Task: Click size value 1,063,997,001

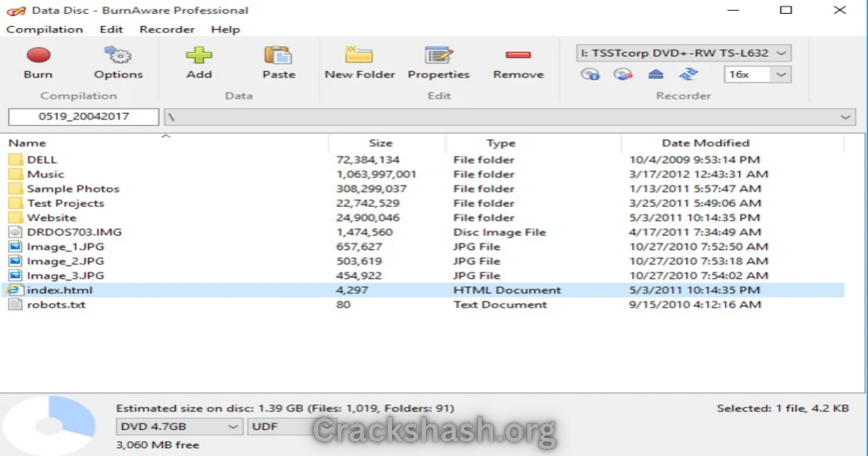Action: pyautogui.click(x=376, y=174)
